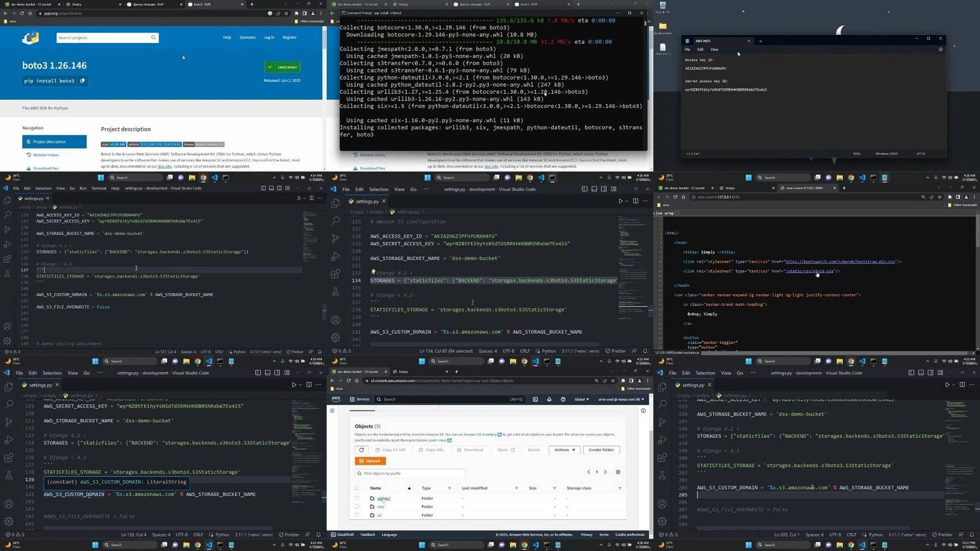Expand the arno-cwd account dropdown in AWS
The image size is (980, 551).
tap(620, 399)
